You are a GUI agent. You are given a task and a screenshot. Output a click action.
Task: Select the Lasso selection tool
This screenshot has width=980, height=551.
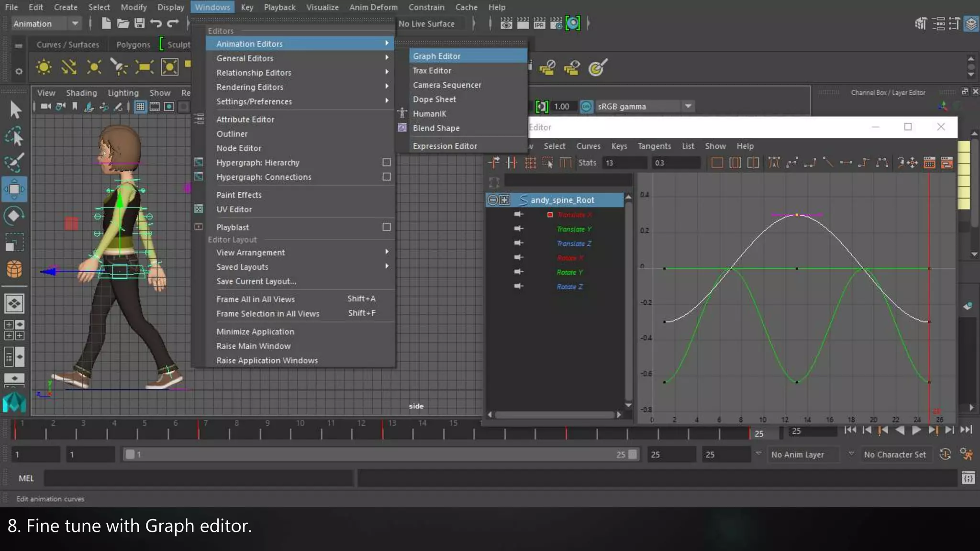tap(14, 137)
